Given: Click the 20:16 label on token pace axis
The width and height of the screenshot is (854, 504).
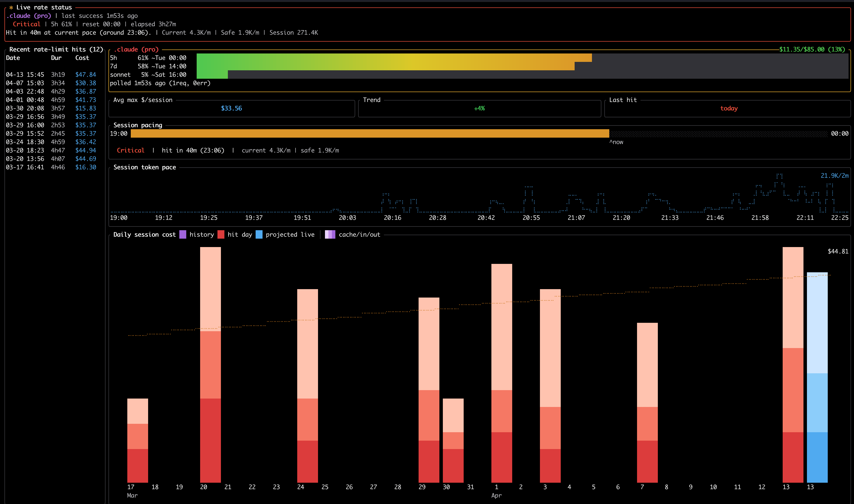Looking at the screenshot, I should (392, 218).
